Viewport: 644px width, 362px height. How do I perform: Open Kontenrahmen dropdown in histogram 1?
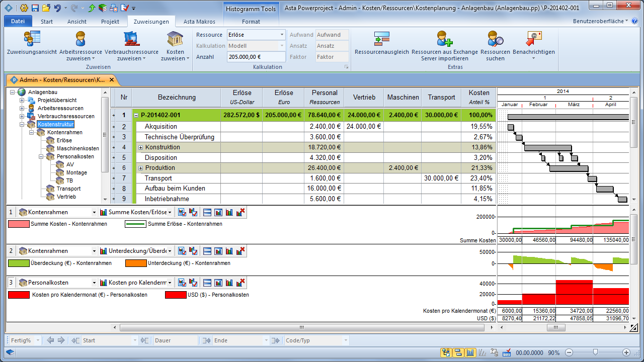coord(94,212)
